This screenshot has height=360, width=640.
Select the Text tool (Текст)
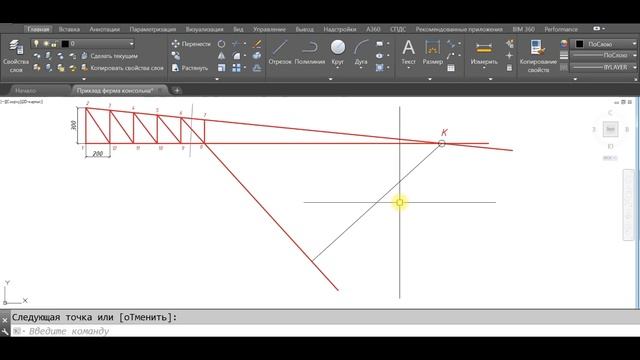408,52
